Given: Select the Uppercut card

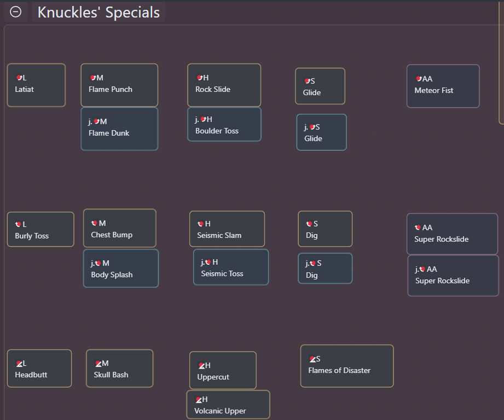Looking at the screenshot, I should pyautogui.click(x=223, y=370).
